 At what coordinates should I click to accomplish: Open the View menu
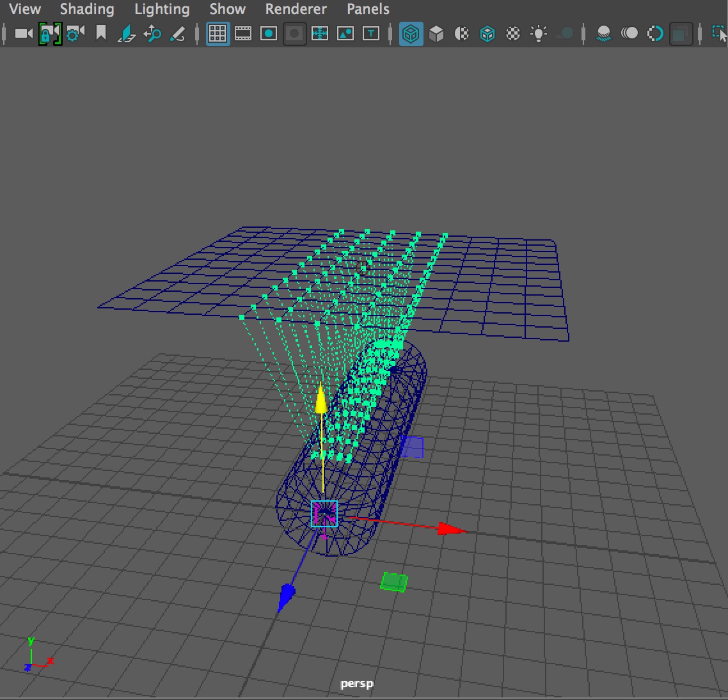click(x=25, y=9)
